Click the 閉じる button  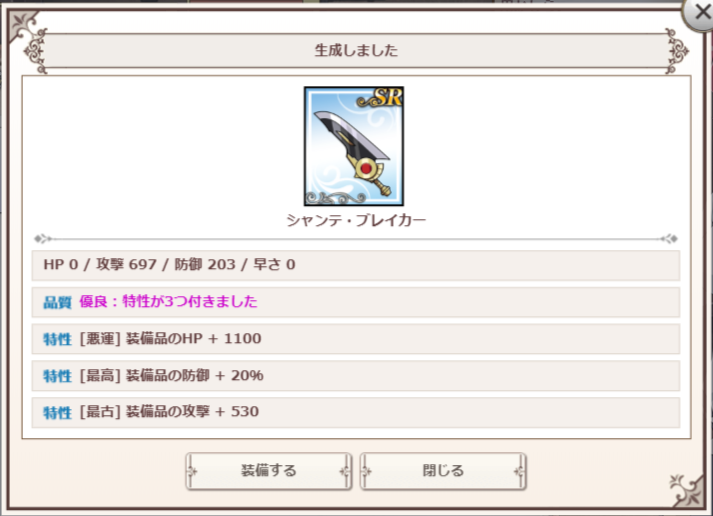pos(443,471)
